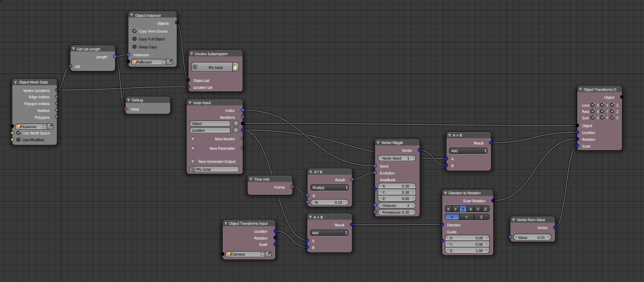Click the My Loop name field in Loop Input
This screenshot has width=644, height=282.
(214, 169)
